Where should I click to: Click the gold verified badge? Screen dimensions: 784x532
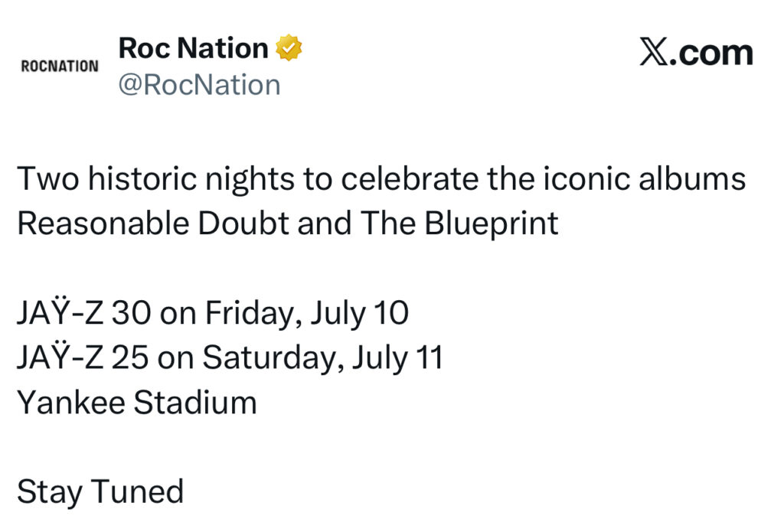click(x=289, y=49)
